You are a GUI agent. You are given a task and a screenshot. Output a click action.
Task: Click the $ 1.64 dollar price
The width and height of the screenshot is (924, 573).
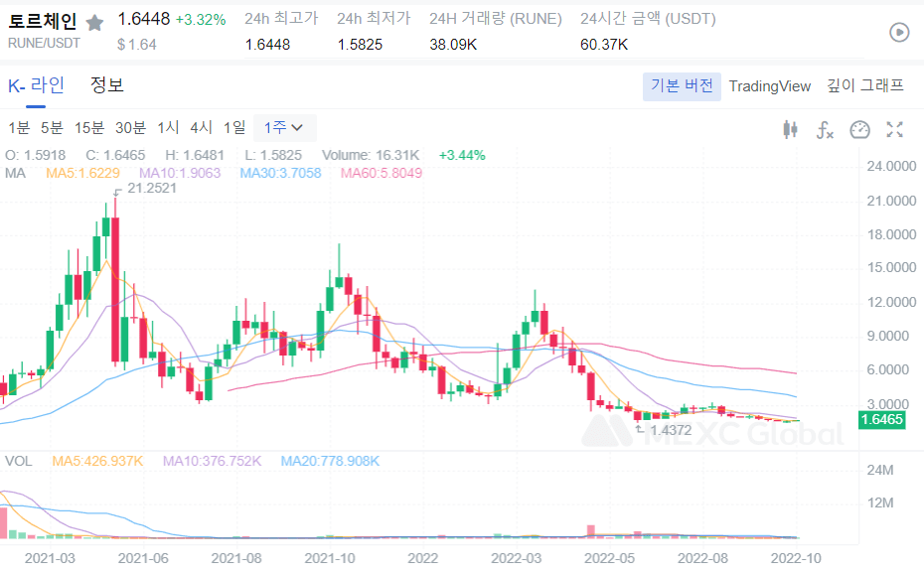[x=137, y=45]
